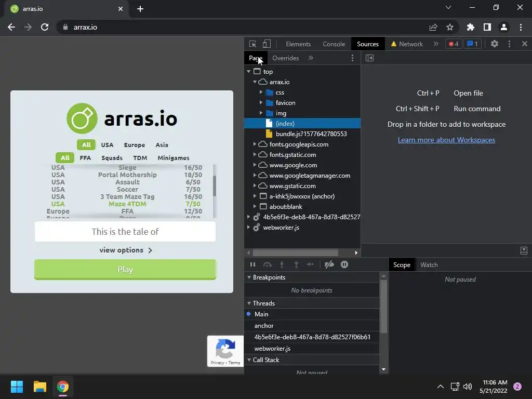
Task: Open File Explorer from taskbar
Action: click(x=39, y=387)
